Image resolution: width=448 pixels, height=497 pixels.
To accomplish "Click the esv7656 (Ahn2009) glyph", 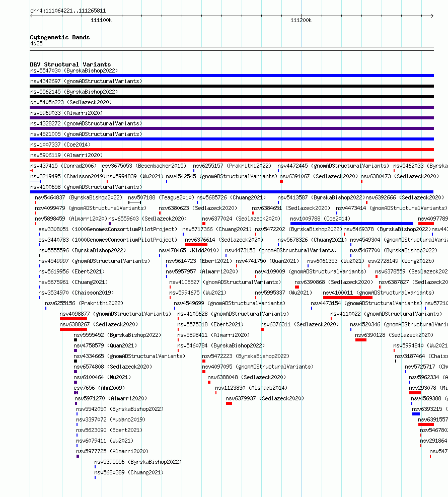I will [x=76, y=393].
